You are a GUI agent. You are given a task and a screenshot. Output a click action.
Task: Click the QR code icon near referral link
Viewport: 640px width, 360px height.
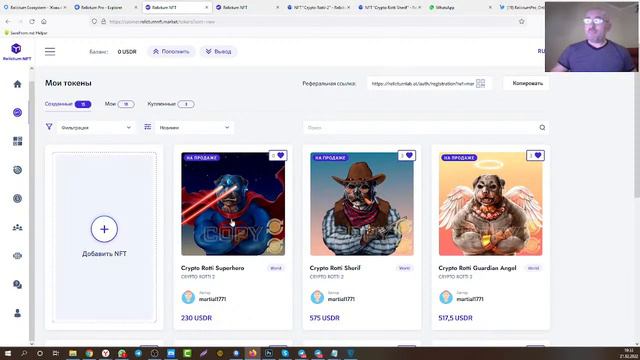[480, 83]
